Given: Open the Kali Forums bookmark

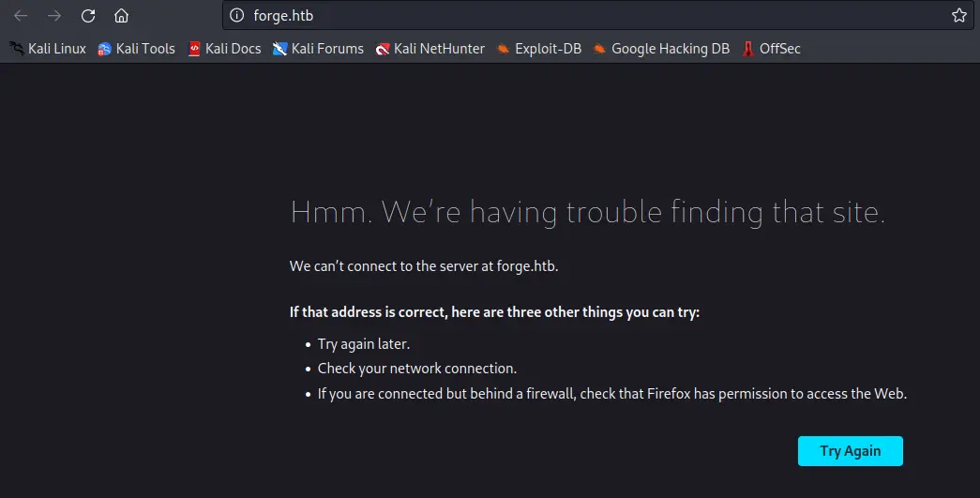Looking at the screenshot, I should [x=318, y=49].
